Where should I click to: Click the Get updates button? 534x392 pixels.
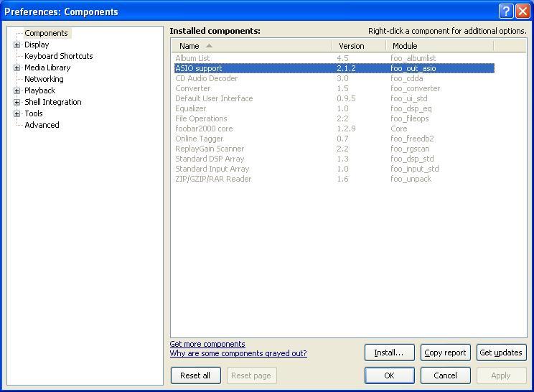tap(501, 353)
